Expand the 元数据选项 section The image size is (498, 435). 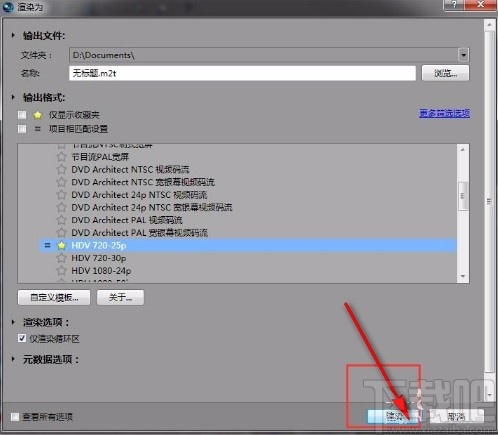13,359
